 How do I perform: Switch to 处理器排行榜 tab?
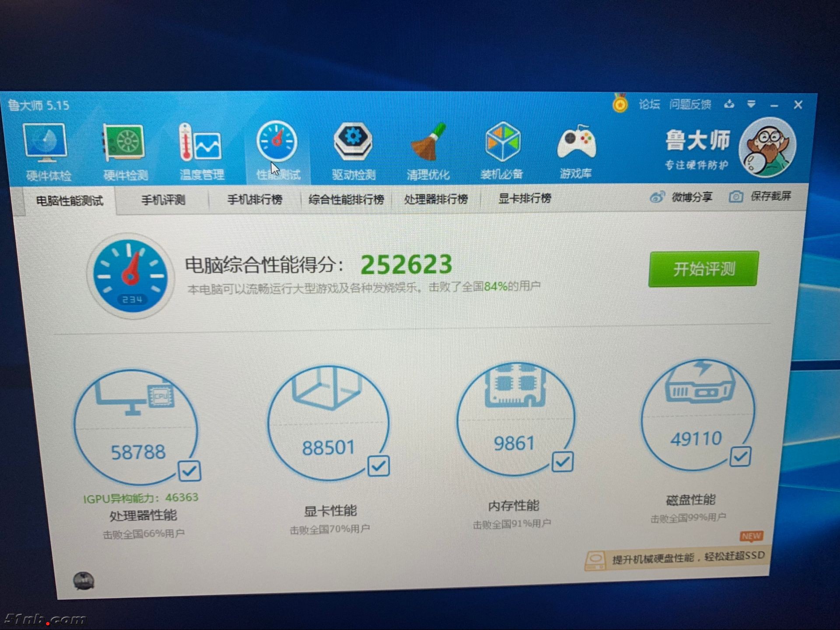436,199
